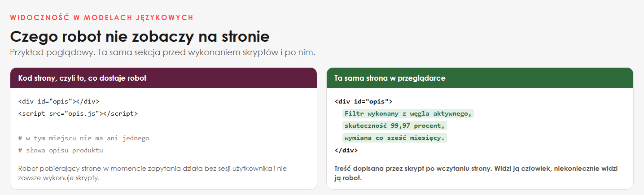
Task: Click the text 'ją robot.' ending the right card
Action: pos(348,178)
